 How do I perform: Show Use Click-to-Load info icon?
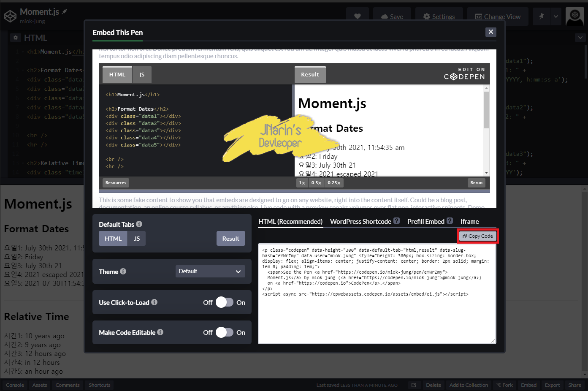pyautogui.click(x=154, y=302)
